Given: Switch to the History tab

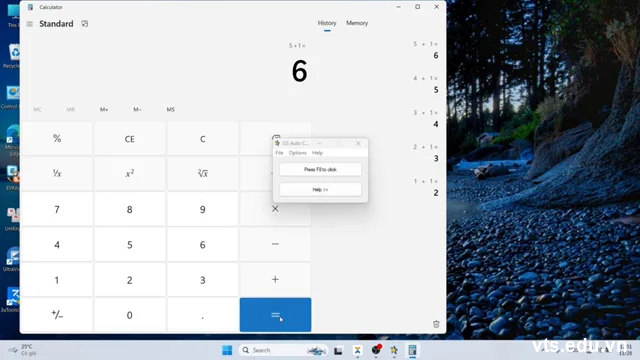Looking at the screenshot, I should 327,23.
